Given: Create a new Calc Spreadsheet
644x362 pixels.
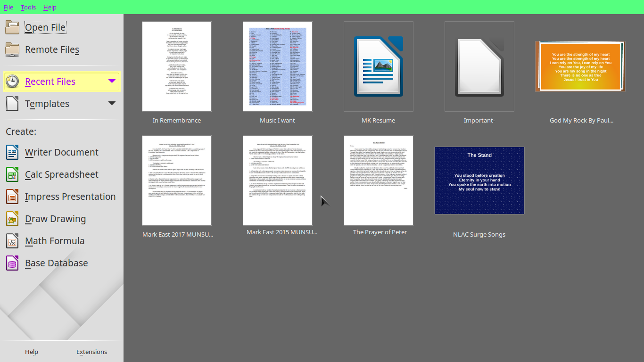Looking at the screenshot, I should click(62, 174).
